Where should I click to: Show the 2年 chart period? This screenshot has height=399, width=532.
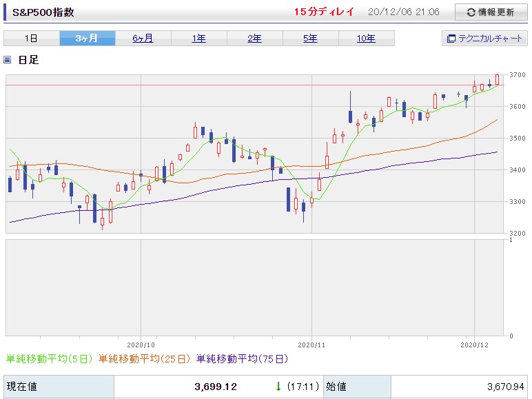coord(255,39)
